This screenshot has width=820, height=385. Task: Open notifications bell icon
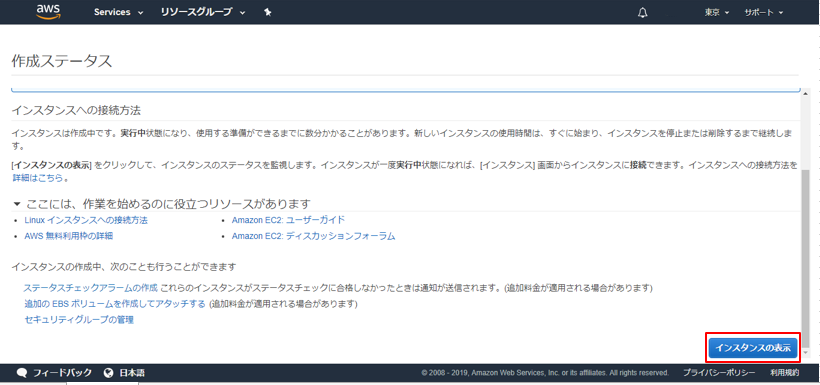(643, 13)
